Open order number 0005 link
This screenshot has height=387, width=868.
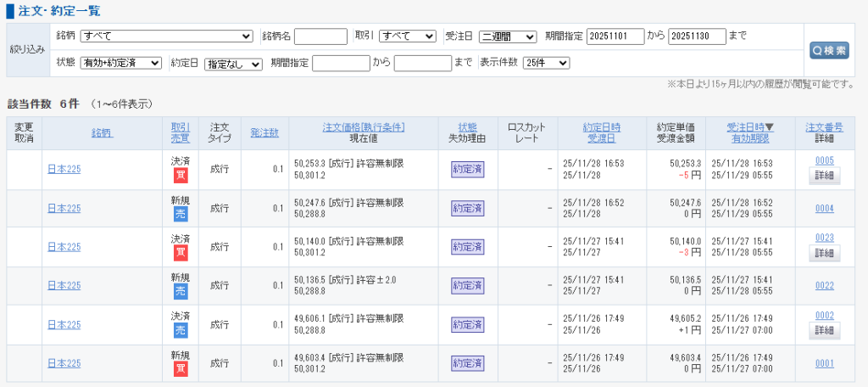tap(824, 160)
